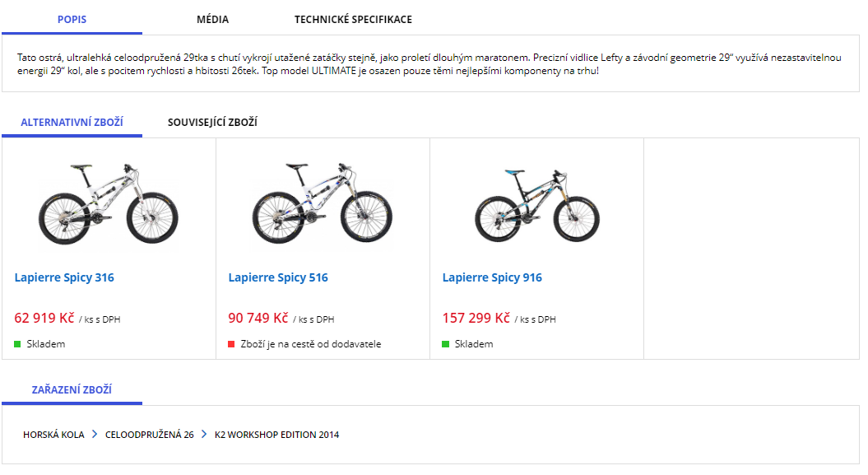Click red availability indicator for Spicy 516
The width and height of the screenshot is (868, 475).
pyautogui.click(x=231, y=344)
